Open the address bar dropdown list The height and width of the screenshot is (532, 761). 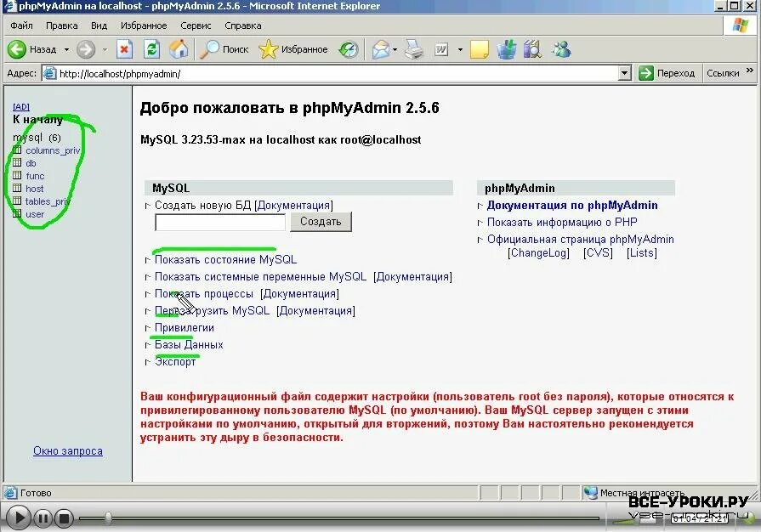[625, 73]
